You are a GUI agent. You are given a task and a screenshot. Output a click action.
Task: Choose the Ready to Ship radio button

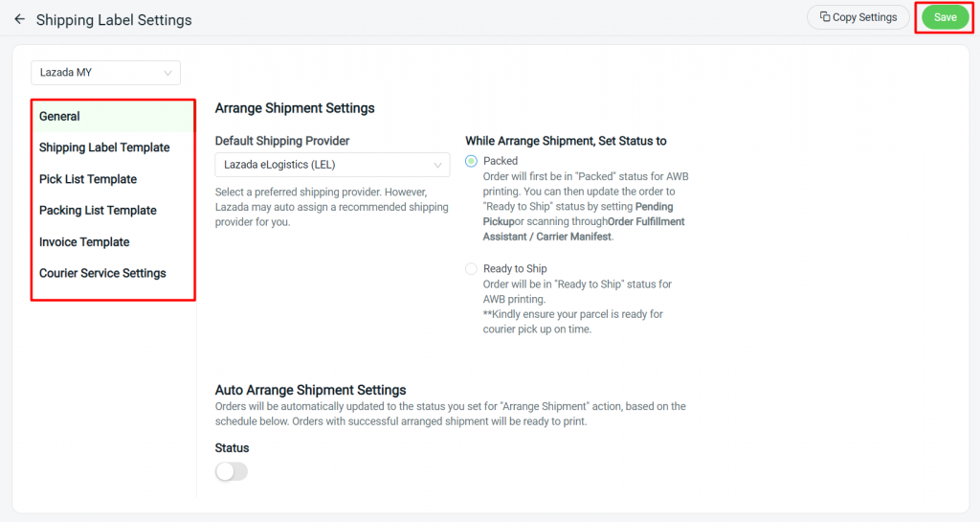click(471, 269)
